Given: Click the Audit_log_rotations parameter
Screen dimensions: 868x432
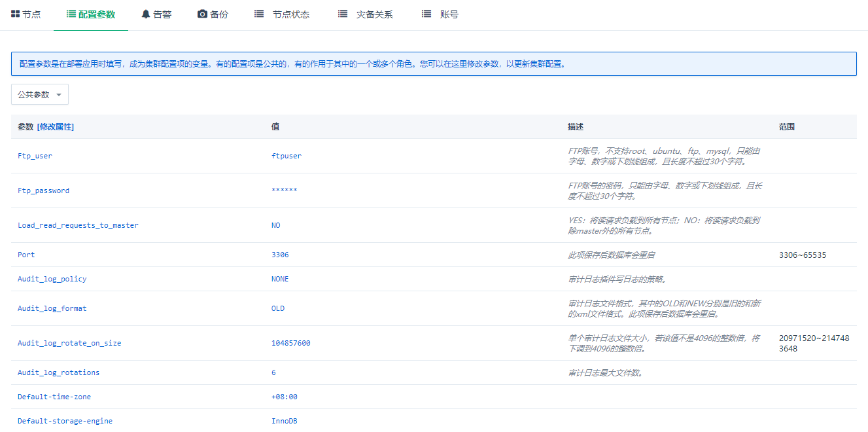Looking at the screenshot, I should 58,372.
